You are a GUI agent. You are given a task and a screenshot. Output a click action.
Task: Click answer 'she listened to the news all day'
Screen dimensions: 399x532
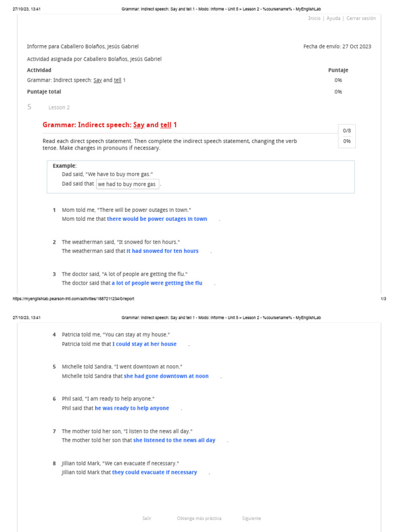coord(174,440)
